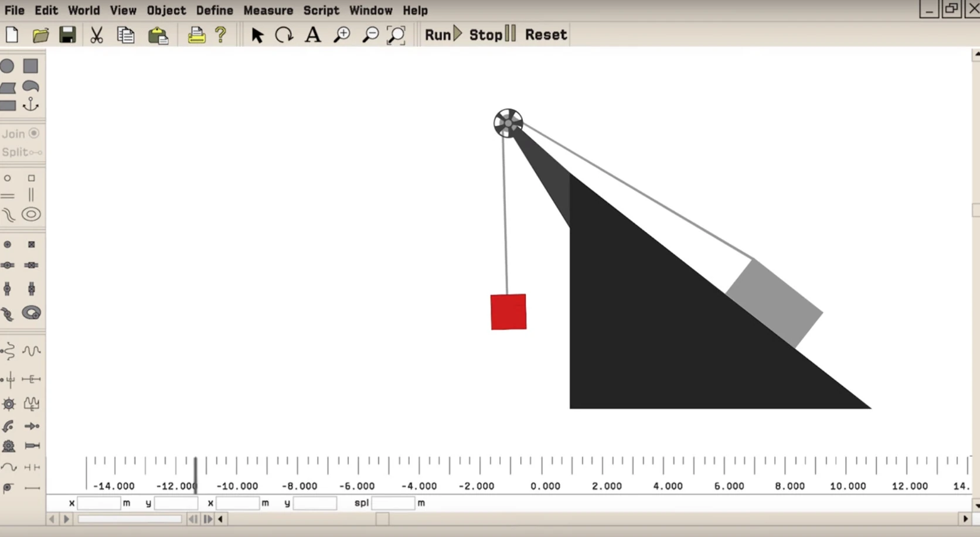Reset the simulation
Image resolution: width=980 pixels, height=537 pixels.
[545, 34]
